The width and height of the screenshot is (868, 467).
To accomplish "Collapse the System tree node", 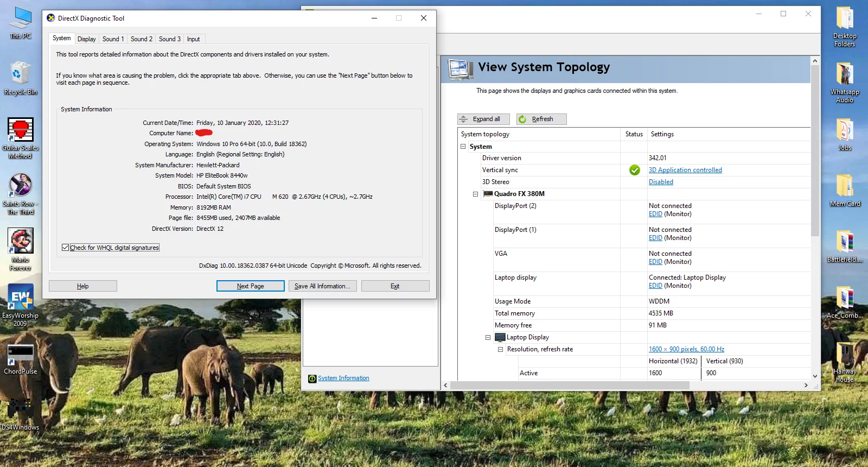I will [x=463, y=147].
